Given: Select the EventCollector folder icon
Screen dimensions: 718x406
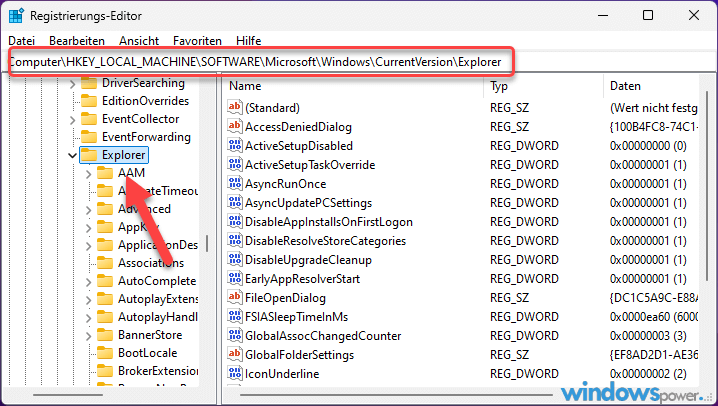Looking at the screenshot, I should coord(89,119).
